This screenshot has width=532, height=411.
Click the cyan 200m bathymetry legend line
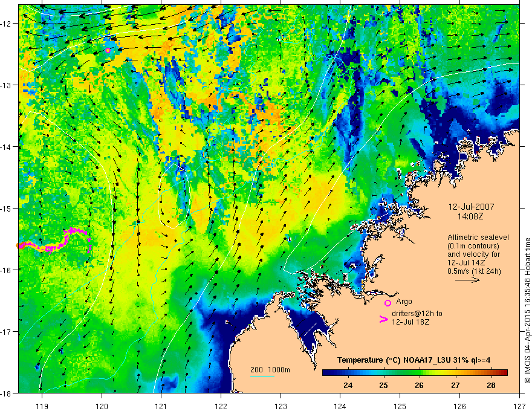[262, 376]
